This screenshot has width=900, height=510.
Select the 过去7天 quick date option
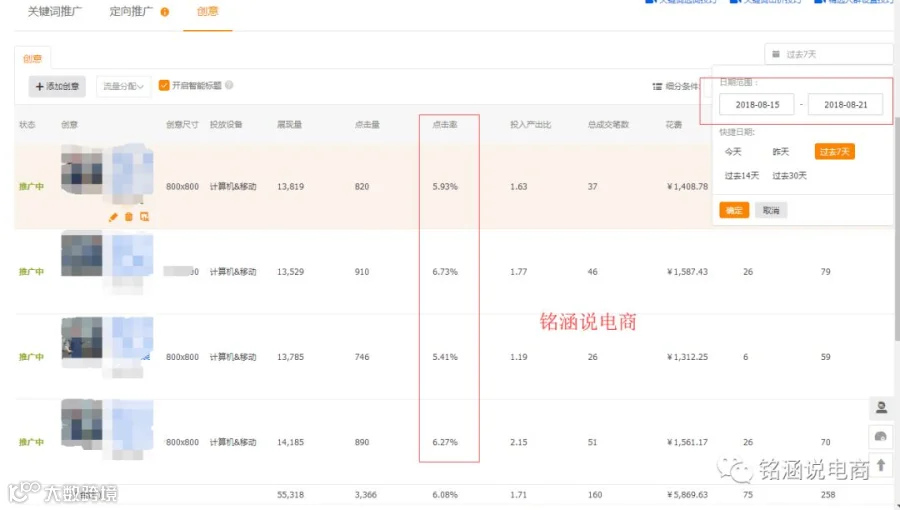[835, 151]
